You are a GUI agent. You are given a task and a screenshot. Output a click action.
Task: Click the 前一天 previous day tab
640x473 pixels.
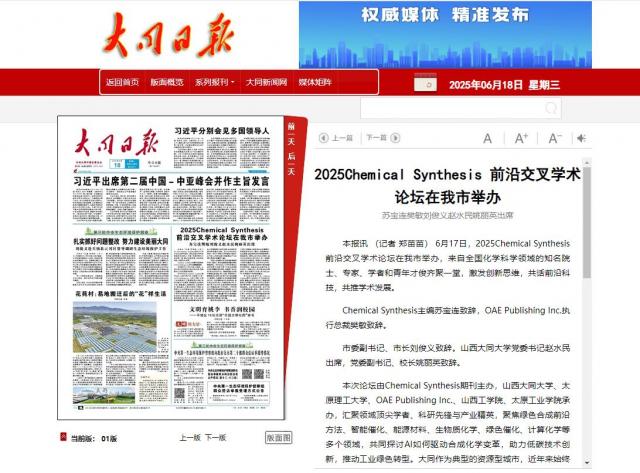point(291,134)
